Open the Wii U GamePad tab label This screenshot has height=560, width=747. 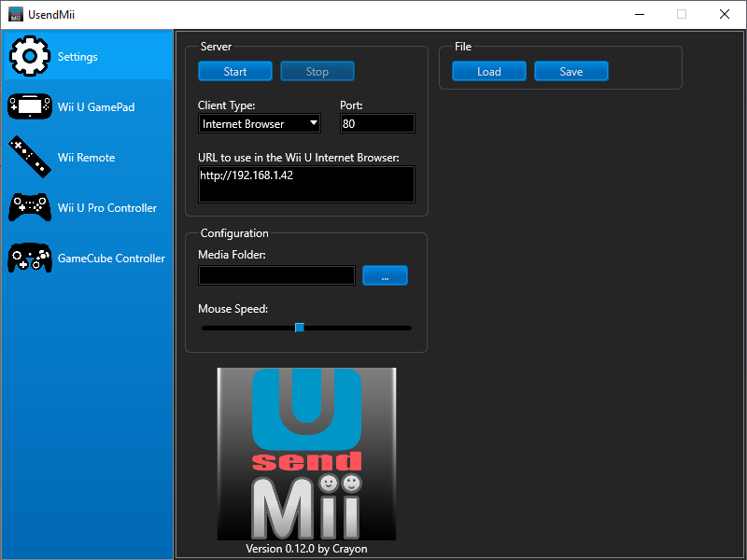(96, 107)
